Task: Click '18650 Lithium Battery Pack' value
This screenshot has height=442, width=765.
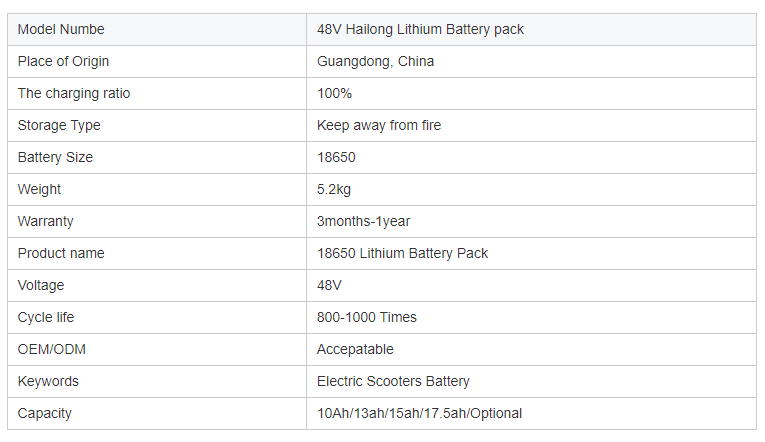Action: click(402, 253)
